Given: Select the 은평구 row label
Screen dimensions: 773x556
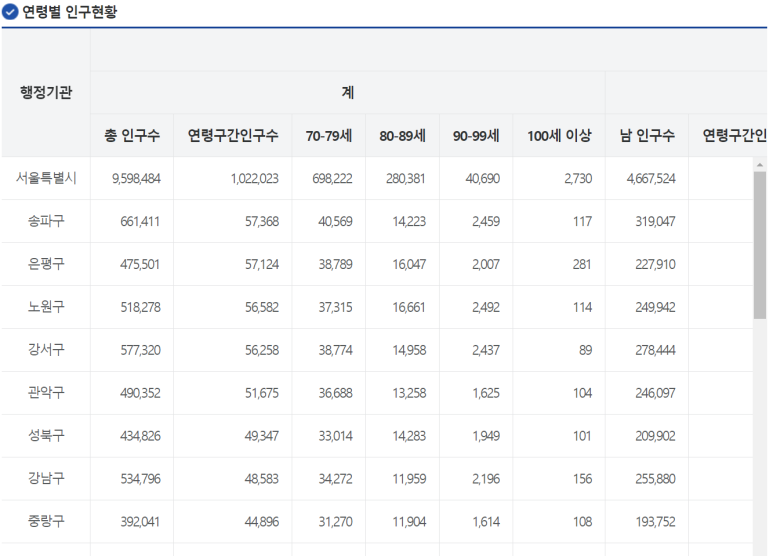Looking at the screenshot, I should pyautogui.click(x=46, y=264).
